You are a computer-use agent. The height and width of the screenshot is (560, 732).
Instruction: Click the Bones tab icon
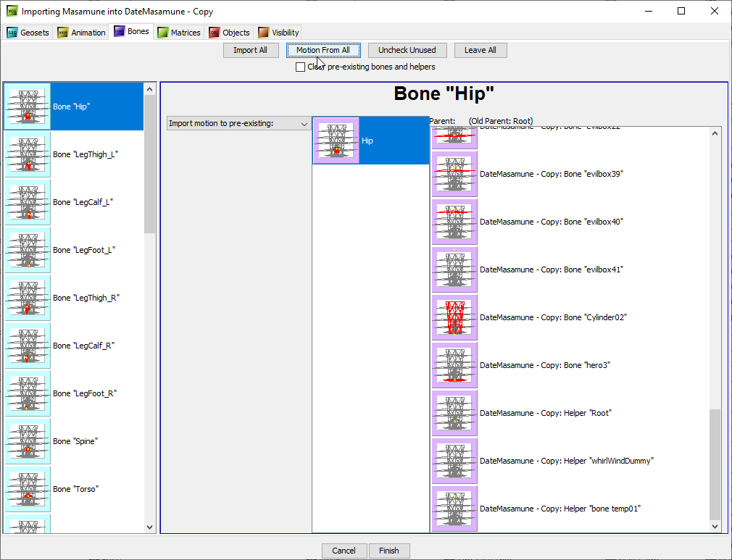click(119, 31)
